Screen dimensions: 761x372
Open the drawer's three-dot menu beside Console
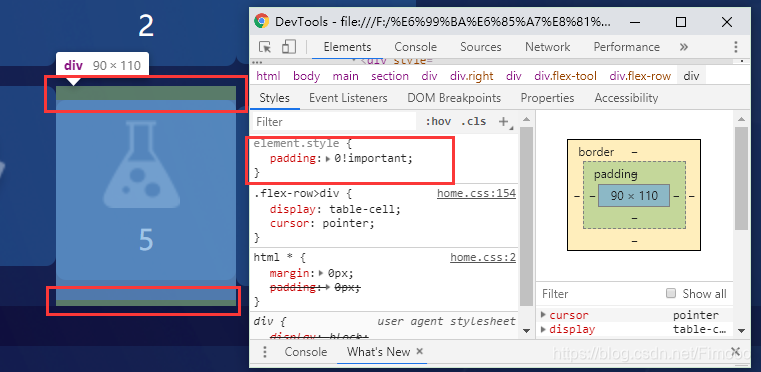click(x=265, y=352)
